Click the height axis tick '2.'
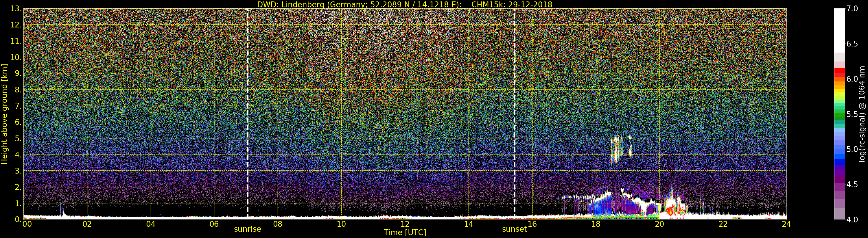 click(x=18, y=187)
